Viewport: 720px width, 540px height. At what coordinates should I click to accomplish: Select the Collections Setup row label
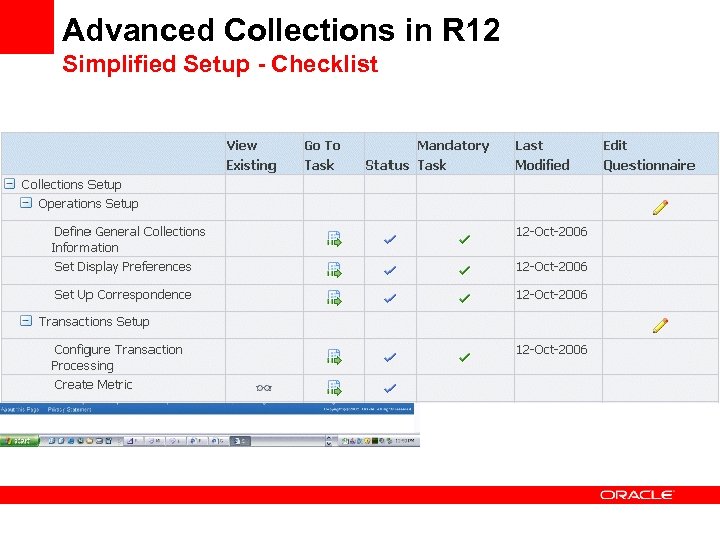point(71,185)
